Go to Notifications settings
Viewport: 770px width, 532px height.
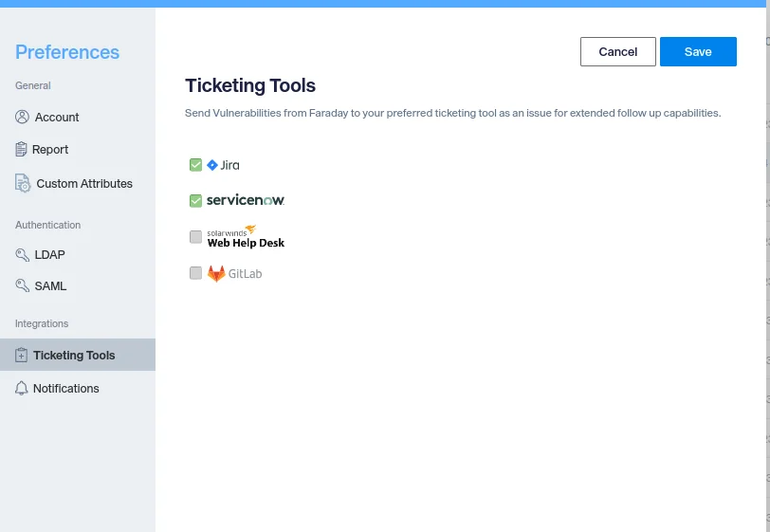(x=65, y=388)
